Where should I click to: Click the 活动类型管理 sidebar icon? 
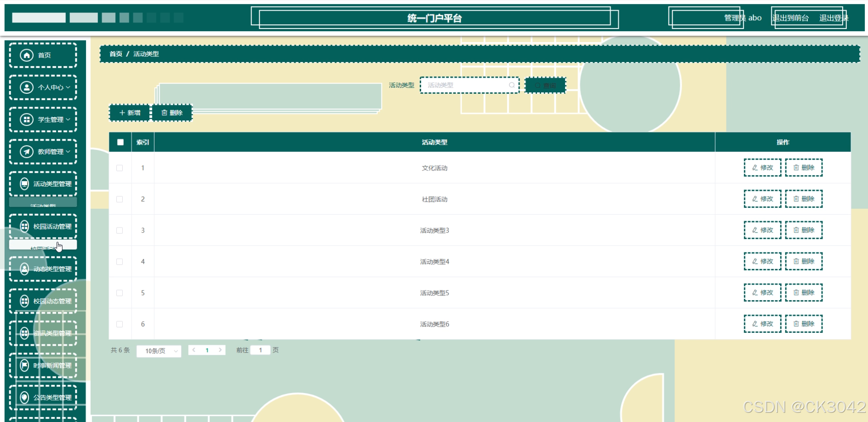(x=24, y=184)
